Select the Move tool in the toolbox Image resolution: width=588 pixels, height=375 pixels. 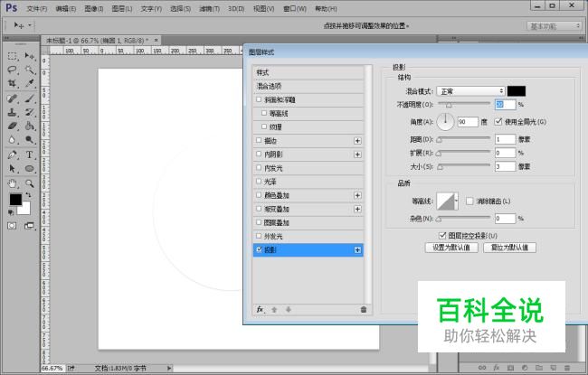coord(29,56)
